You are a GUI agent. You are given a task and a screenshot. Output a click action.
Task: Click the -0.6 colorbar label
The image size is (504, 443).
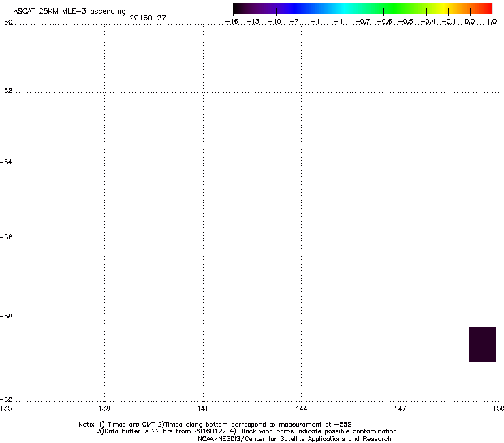pos(384,22)
